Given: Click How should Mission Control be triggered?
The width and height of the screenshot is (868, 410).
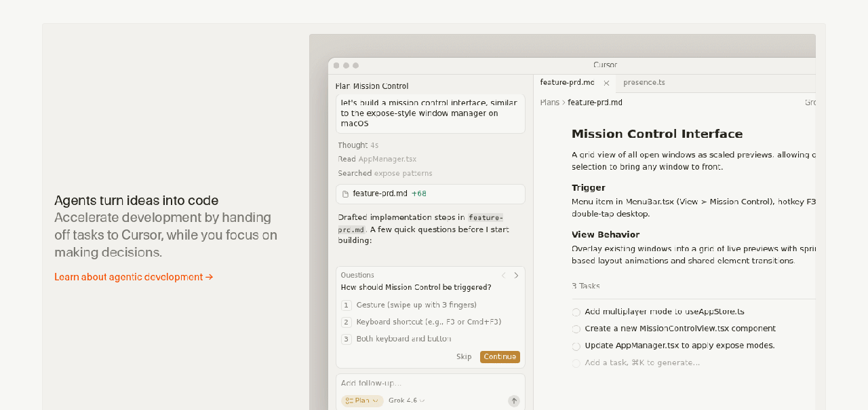Looking at the screenshot, I should (x=416, y=288).
